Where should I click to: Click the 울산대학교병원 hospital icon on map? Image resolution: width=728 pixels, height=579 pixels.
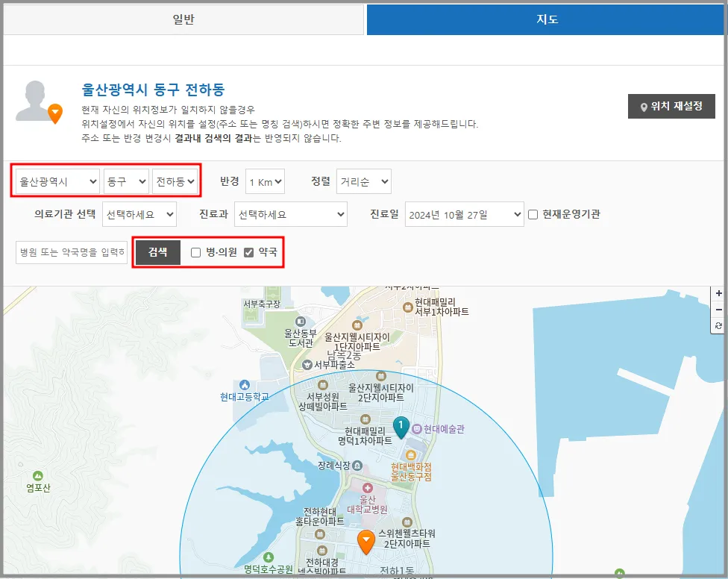[368, 488]
